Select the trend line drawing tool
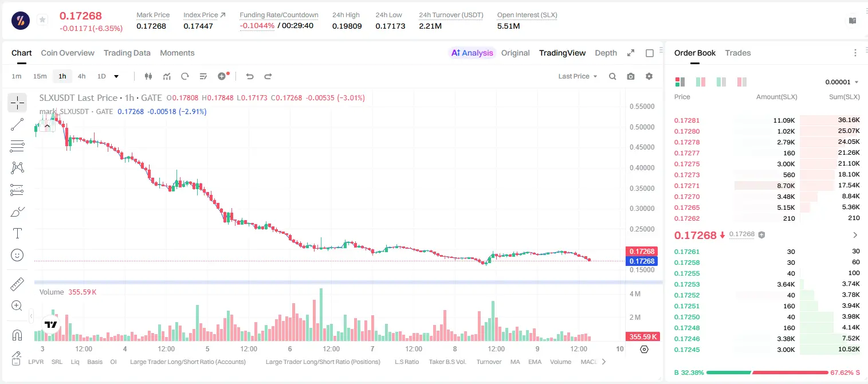Image resolution: width=868 pixels, height=384 pixels. (17, 124)
